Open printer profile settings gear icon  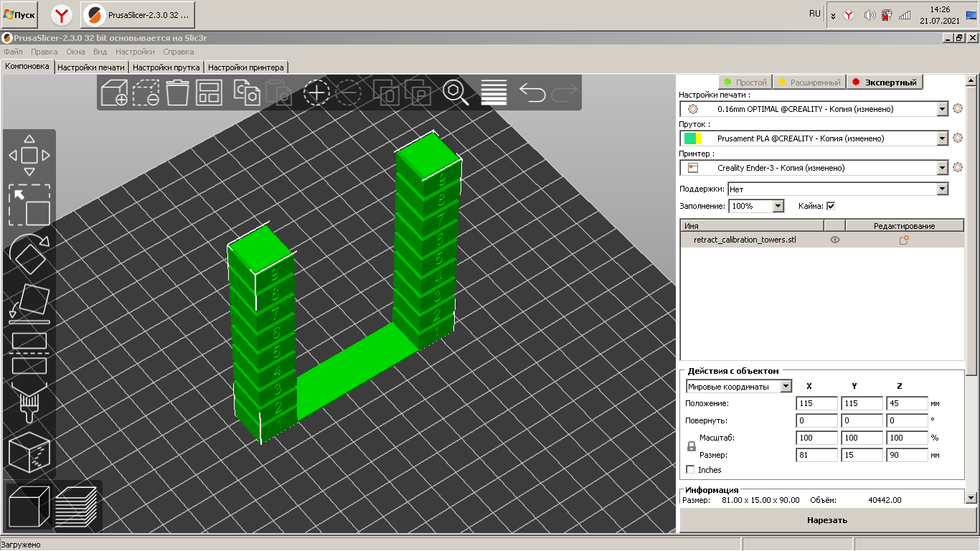957,168
